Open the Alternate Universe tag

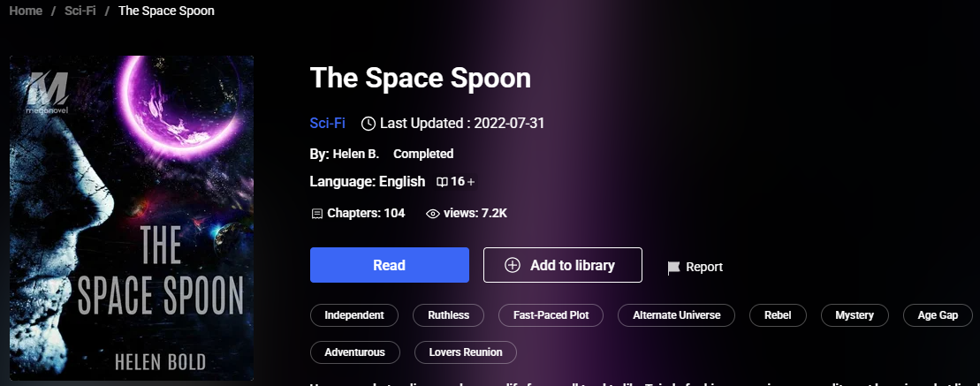677,315
